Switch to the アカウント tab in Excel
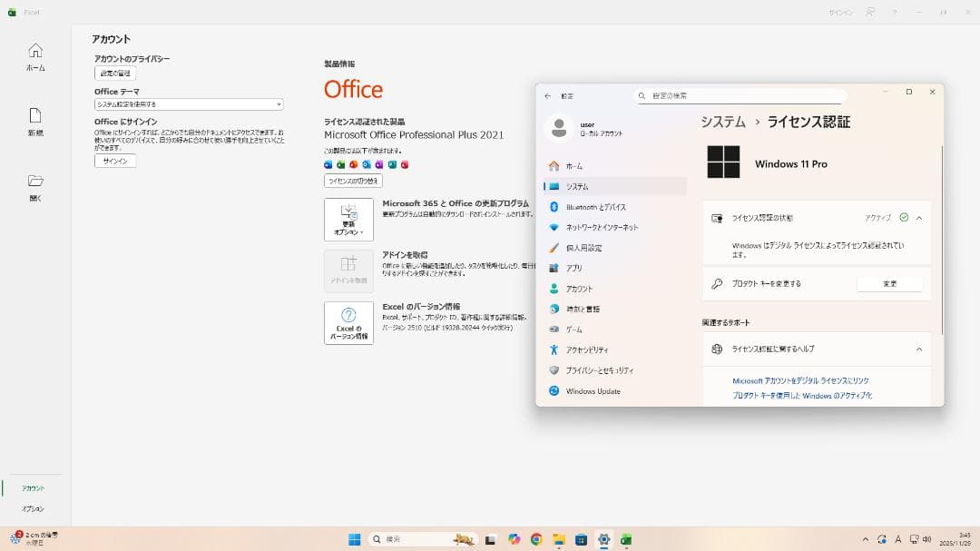The width and height of the screenshot is (980, 551). pyautogui.click(x=33, y=487)
